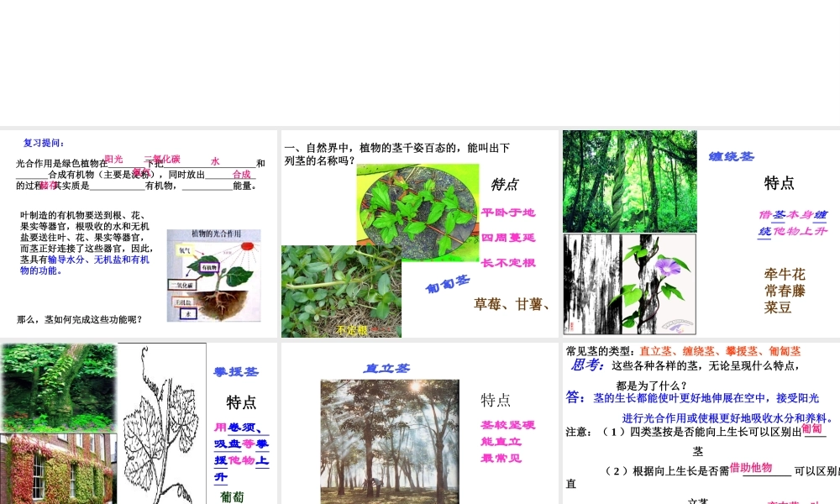Click the ivy-covered brick building photo
Viewport: 840px width, 504px height.
click(59, 469)
